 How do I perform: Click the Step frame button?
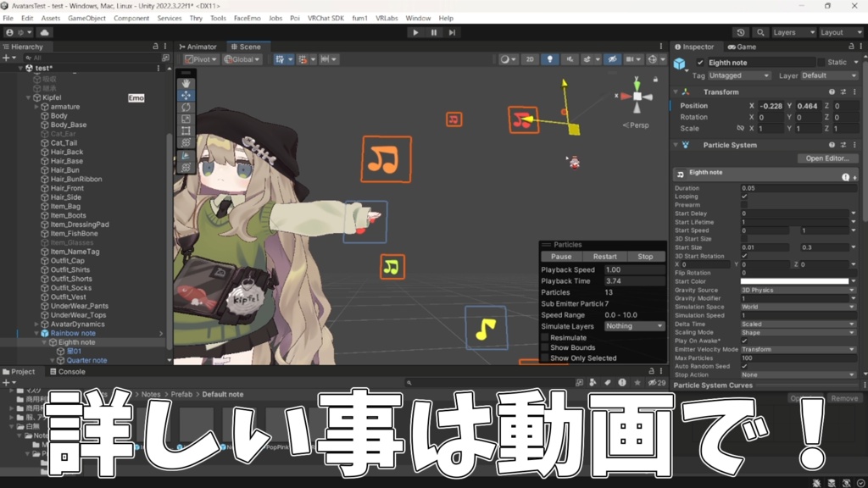click(452, 33)
